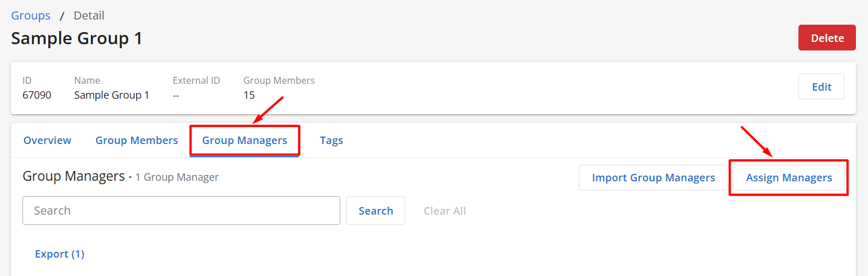Switch to the Tags tab
This screenshot has width=868, height=276.
[x=331, y=140]
